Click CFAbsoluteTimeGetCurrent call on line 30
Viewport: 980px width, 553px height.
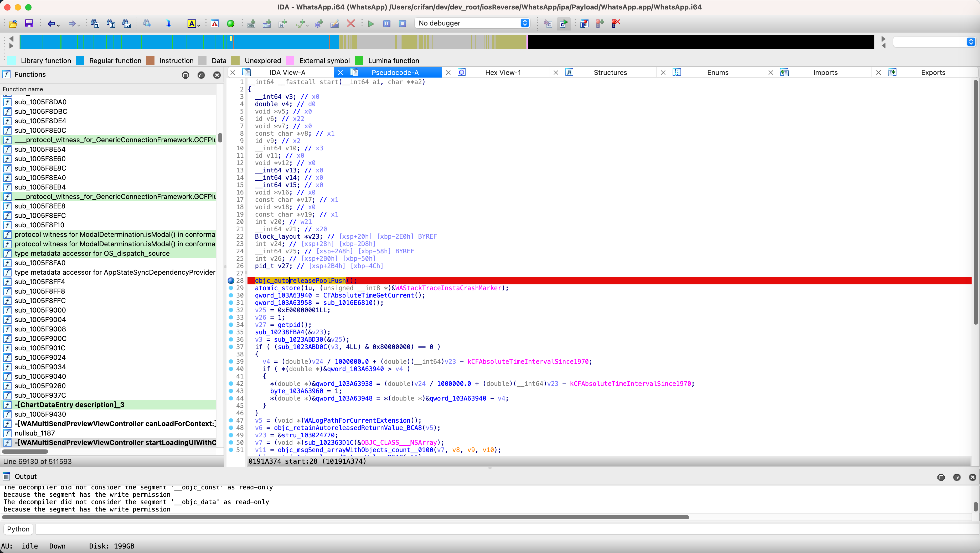(x=368, y=295)
